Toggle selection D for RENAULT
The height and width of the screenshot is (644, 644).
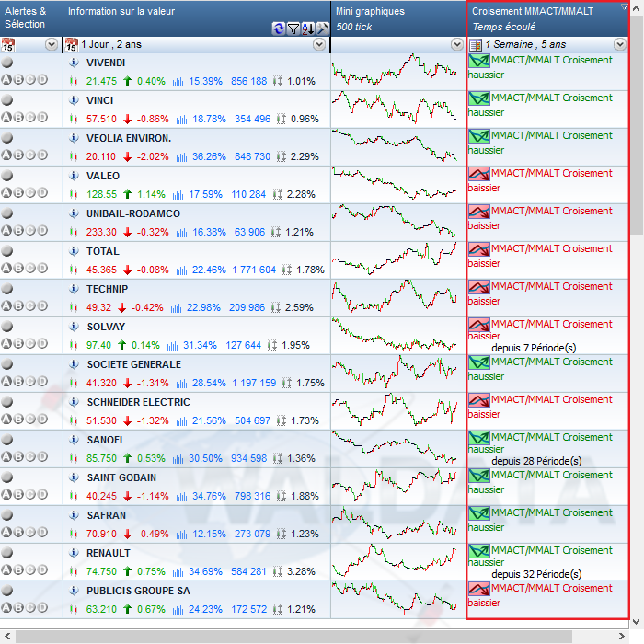[x=42, y=569]
